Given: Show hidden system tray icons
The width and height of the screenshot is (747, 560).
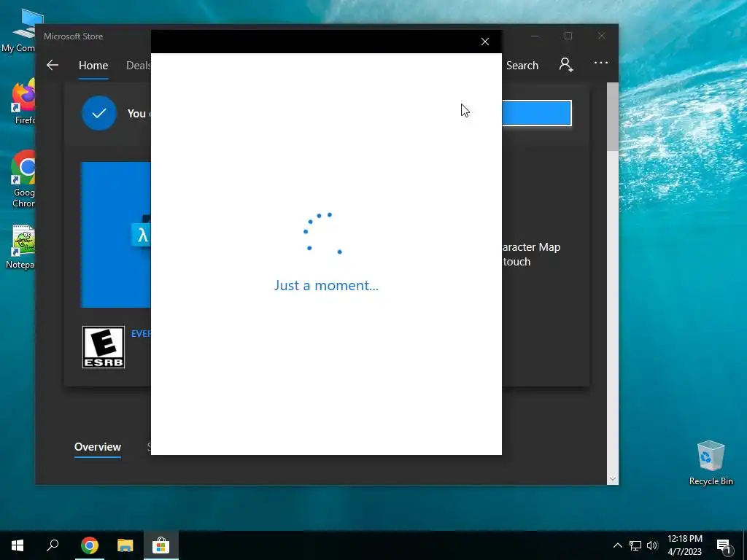Looking at the screenshot, I should (617, 545).
